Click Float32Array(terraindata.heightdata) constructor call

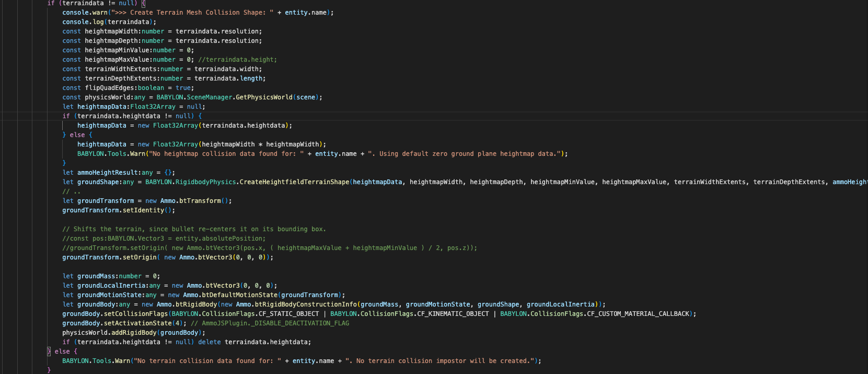pyautogui.click(x=221, y=126)
